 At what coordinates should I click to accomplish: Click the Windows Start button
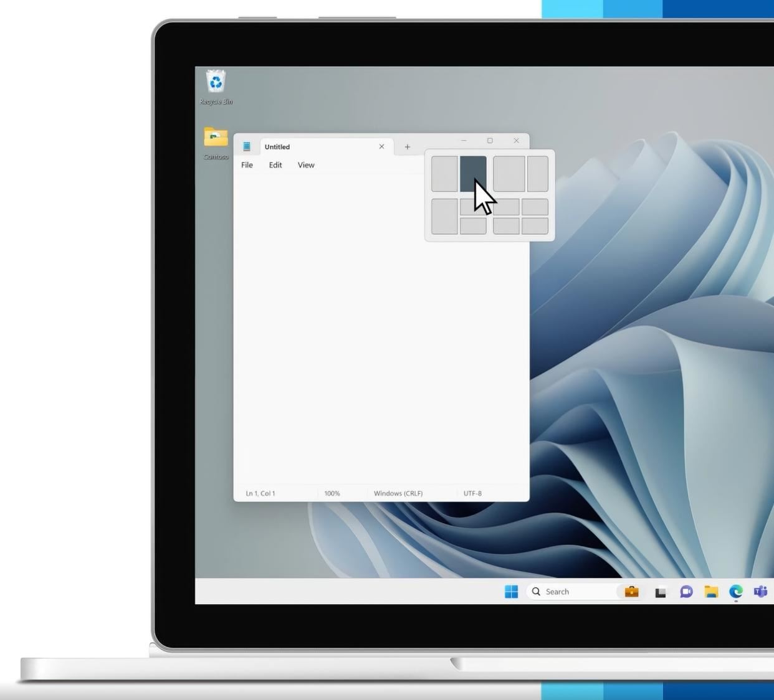(x=511, y=592)
